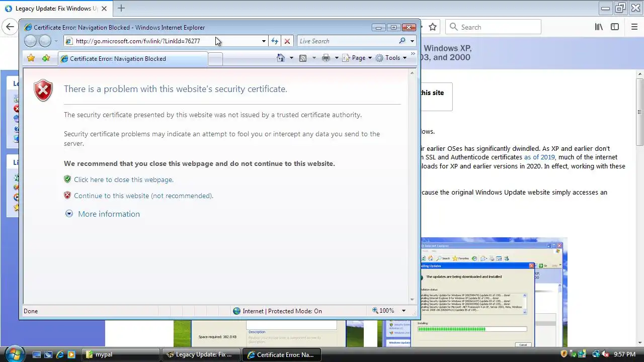Toggle the sidebar icon in background browser
Screen dimensions: 644x362
pos(615,27)
